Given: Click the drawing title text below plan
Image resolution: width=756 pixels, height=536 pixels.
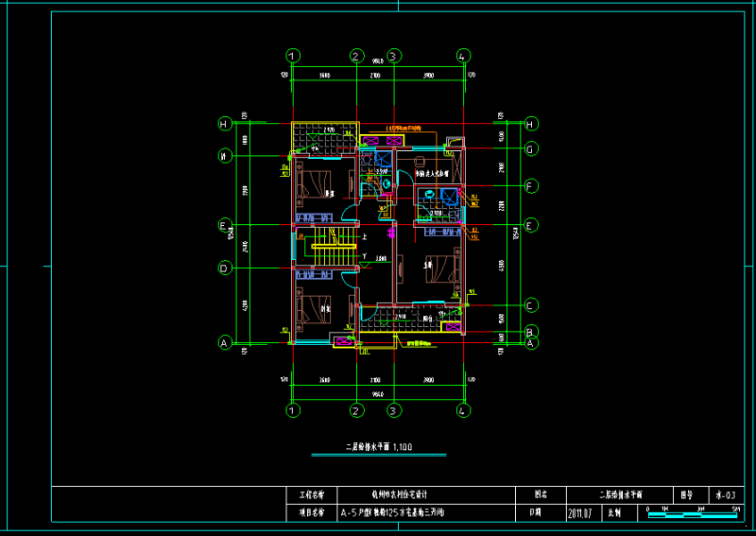Looking at the screenshot, I should click(x=379, y=446).
